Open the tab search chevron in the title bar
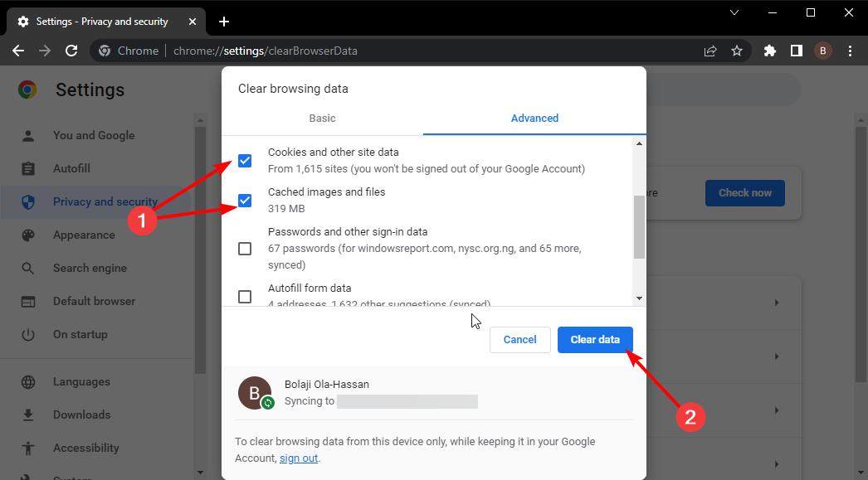The height and width of the screenshot is (480, 868). point(734,12)
